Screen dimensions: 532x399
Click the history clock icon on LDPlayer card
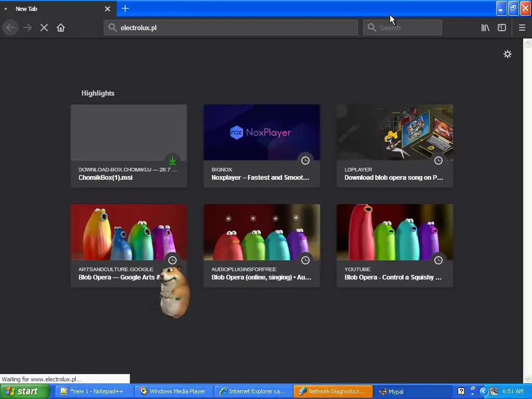pos(438,160)
